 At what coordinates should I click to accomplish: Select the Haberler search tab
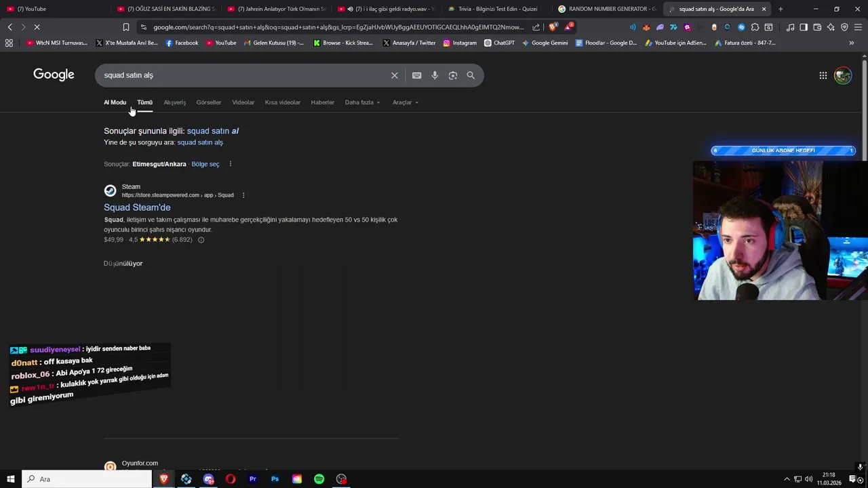(x=323, y=102)
